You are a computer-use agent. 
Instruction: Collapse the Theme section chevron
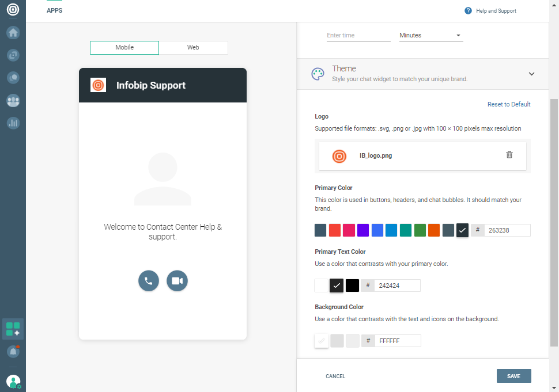click(x=531, y=74)
